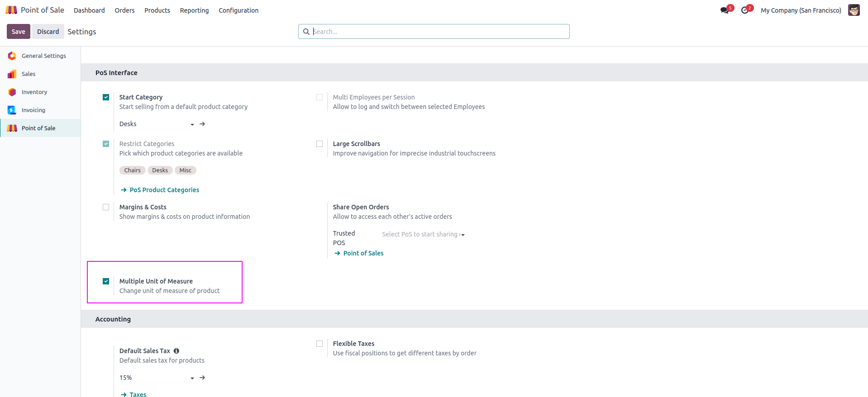868x397 pixels.
Task: Click info icon beside Default Sales Tax
Action: click(176, 351)
